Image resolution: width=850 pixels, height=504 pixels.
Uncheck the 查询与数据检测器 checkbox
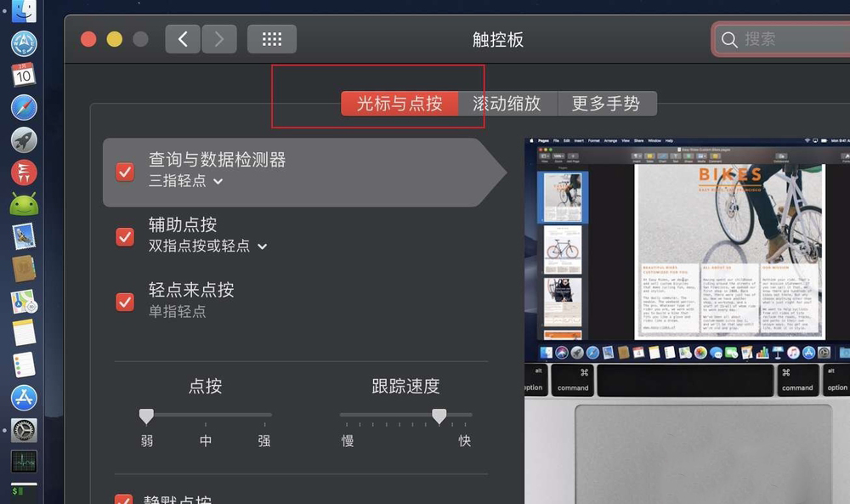click(125, 172)
